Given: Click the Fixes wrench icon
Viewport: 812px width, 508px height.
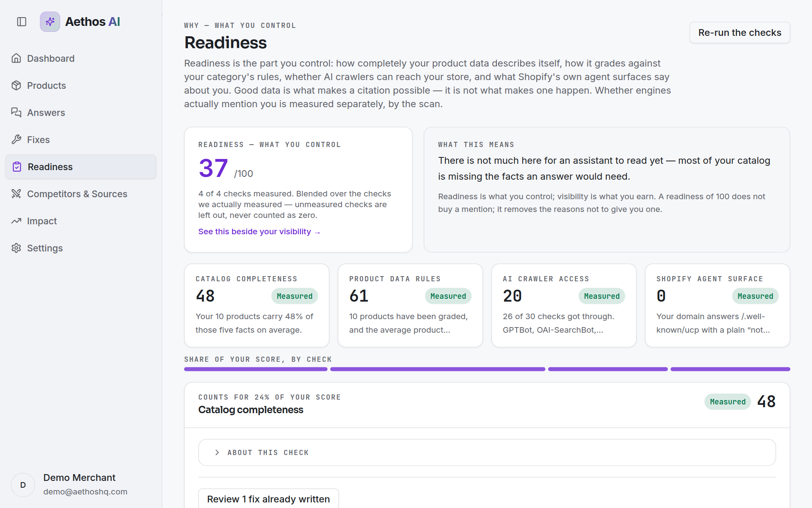Looking at the screenshot, I should tap(16, 139).
